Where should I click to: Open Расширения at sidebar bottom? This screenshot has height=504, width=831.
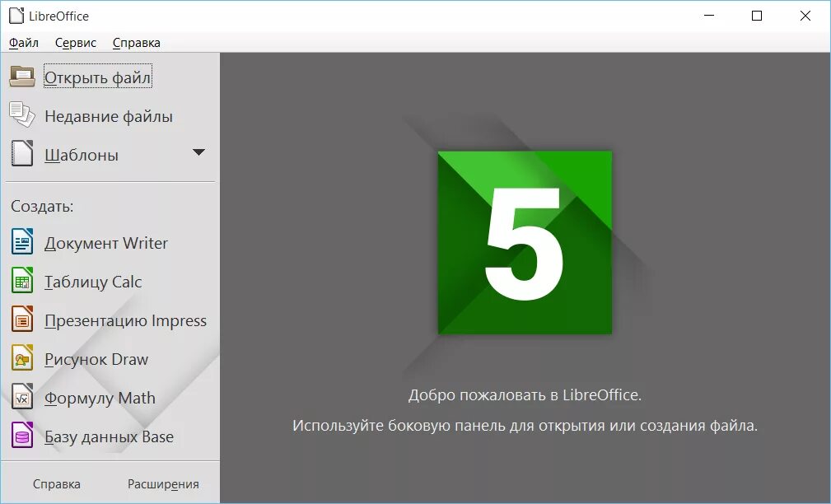tap(163, 484)
